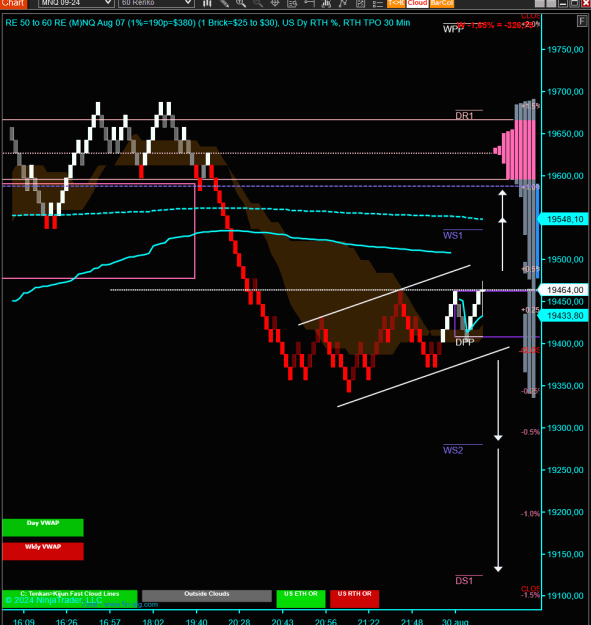The width and height of the screenshot is (591, 625).
Task: Click the zoom out magnifier icon
Action: [x=258, y=3]
